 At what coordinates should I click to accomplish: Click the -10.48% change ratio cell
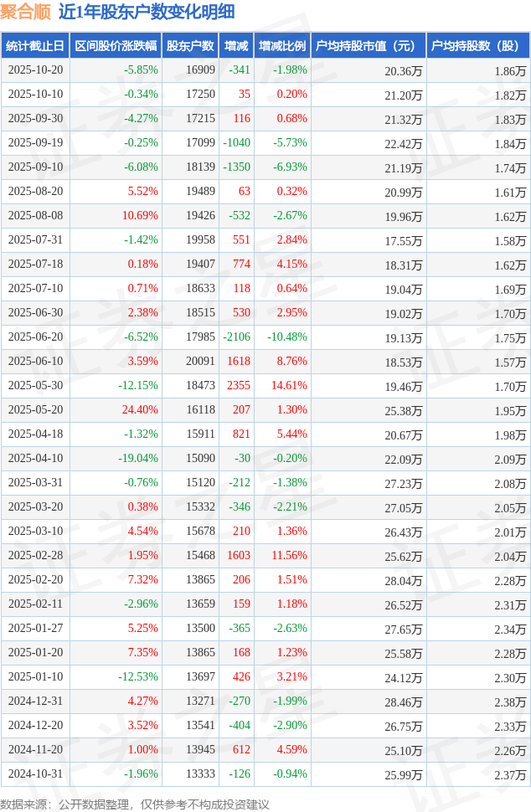286,337
